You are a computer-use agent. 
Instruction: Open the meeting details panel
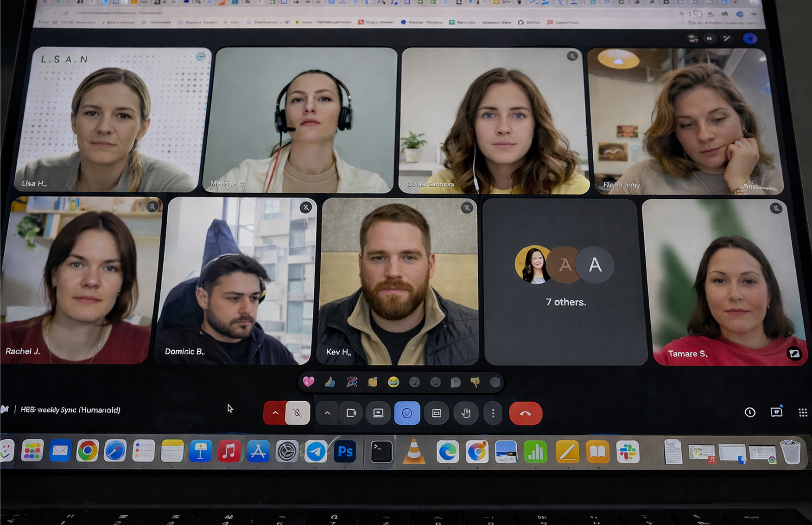pos(749,412)
